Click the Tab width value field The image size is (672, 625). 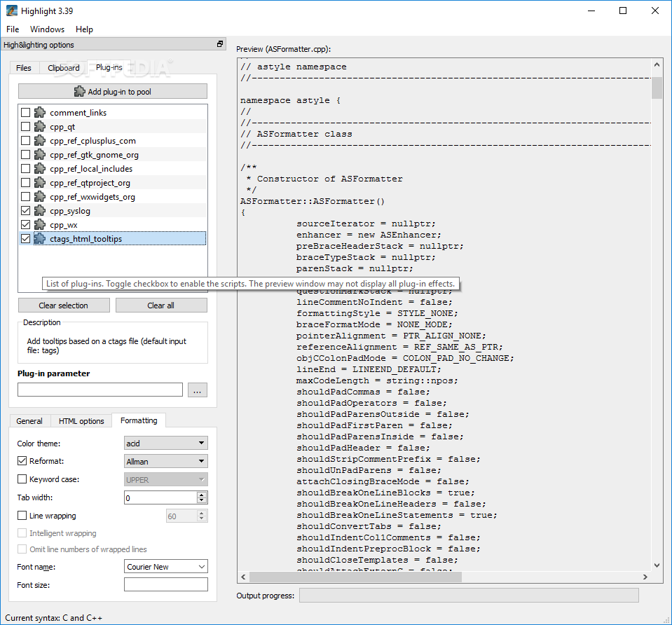[160, 497]
